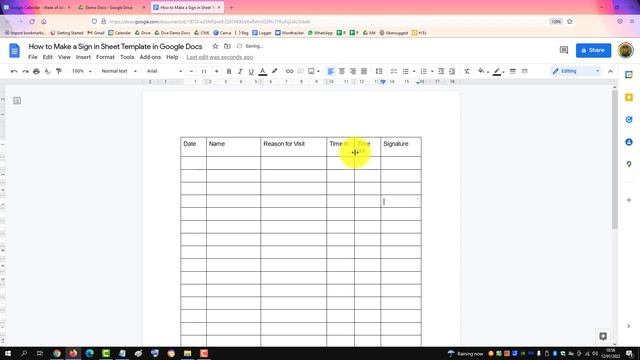640x360 pixels.
Task: Hide the menus with collapse arrow
Action: [x=610, y=71]
